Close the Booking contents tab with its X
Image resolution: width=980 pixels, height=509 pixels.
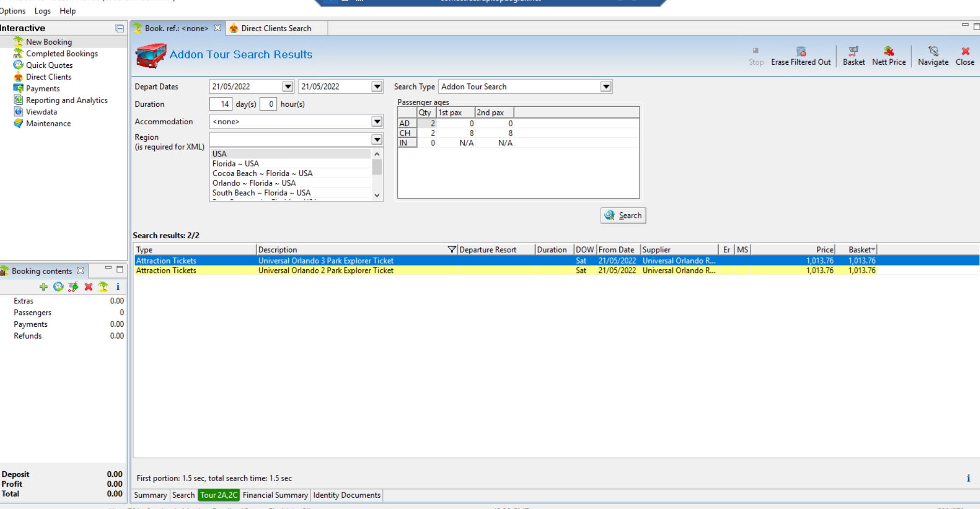pyautogui.click(x=80, y=271)
